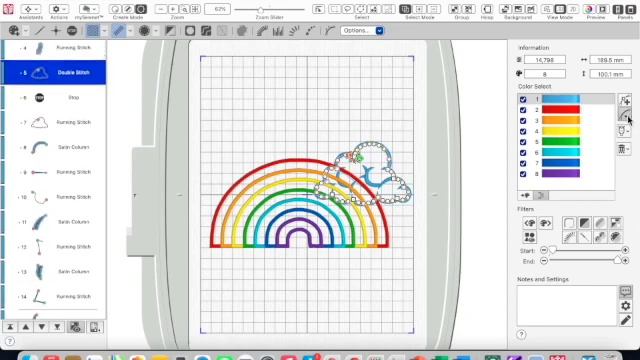Click the stitch simulator play icon
This screenshot has height=360, width=640.
coord(602,9)
